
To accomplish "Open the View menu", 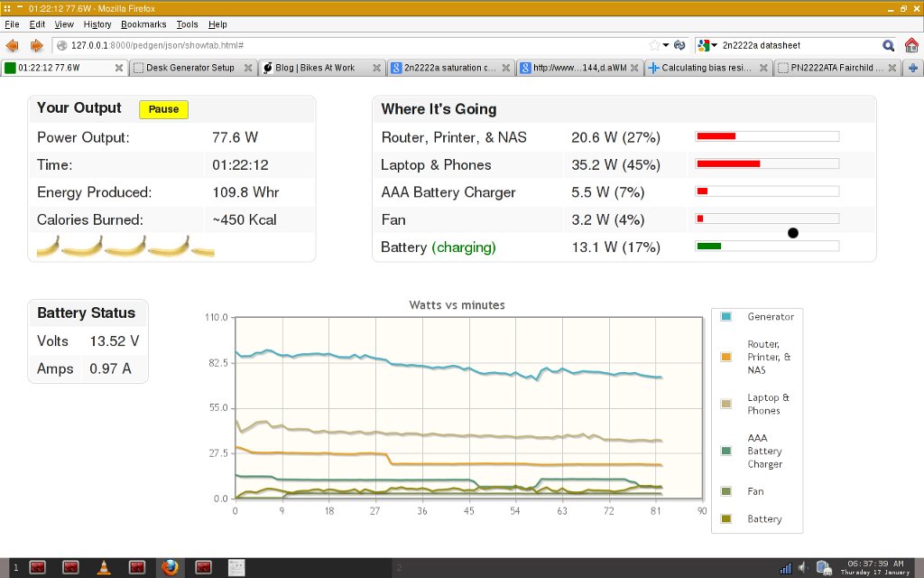I will click(64, 24).
